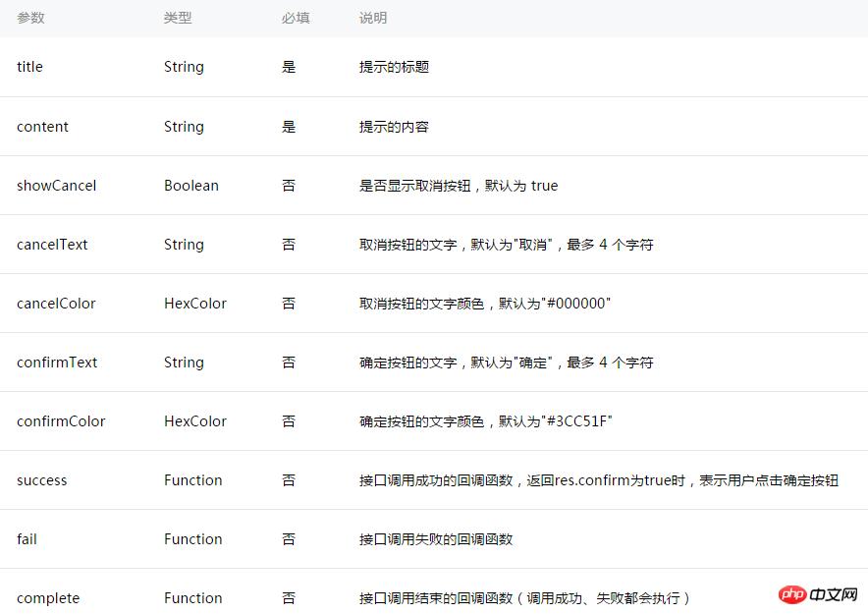Select the 参数 column header
The width and height of the screenshot is (868, 614).
[30, 18]
